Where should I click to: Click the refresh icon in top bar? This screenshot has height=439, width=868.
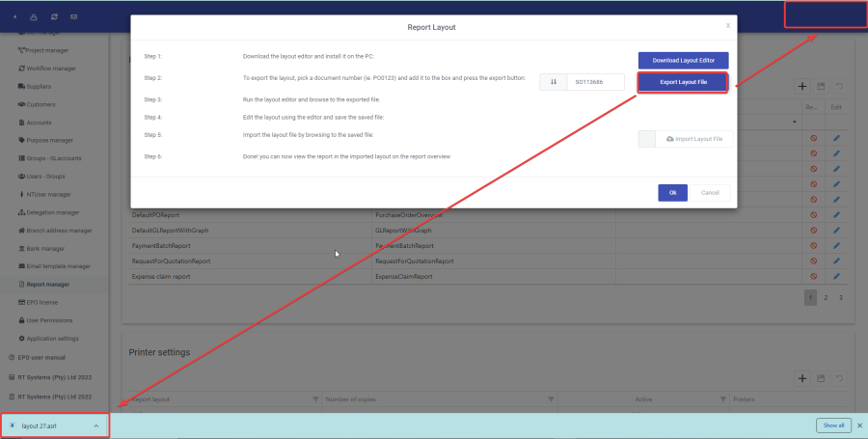54,17
